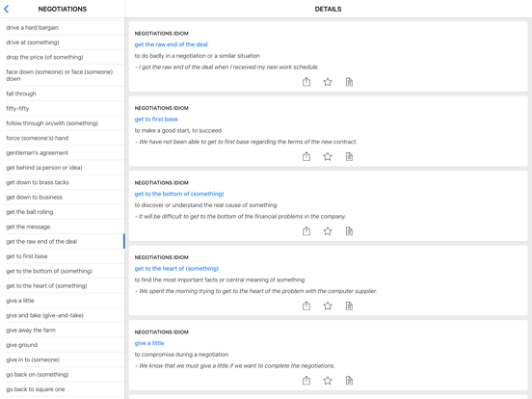This screenshot has height=399, width=532.
Task: Open the 'give a little' blue title link
Action: tap(149, 343)
